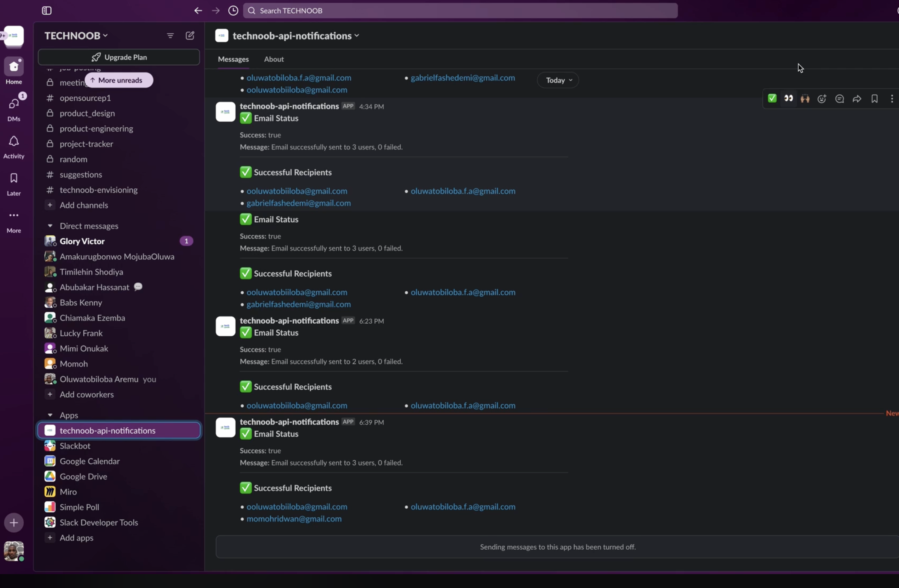
Task: Add a reaction with the emoji plus icon
Action: (x=822, y=99)
